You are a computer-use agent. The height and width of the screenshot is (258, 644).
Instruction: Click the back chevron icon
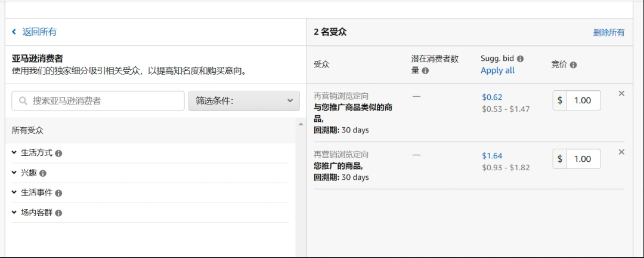coord(14,32)
